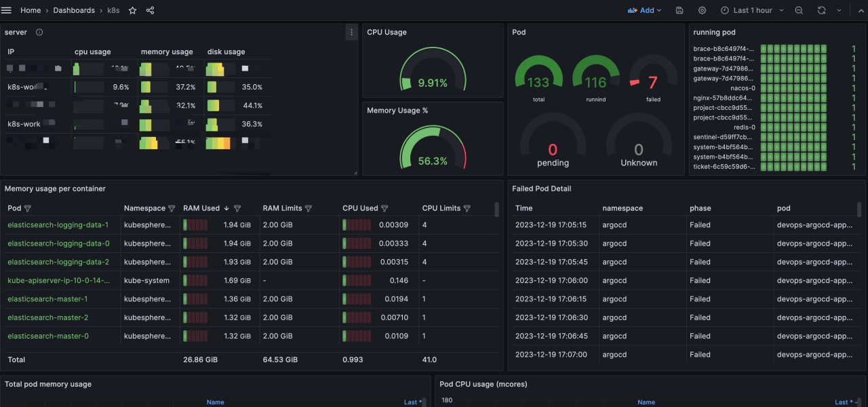Click the Total pod memory usage title
The width and height of the screenshot is (868, 407).
point(48,384)
